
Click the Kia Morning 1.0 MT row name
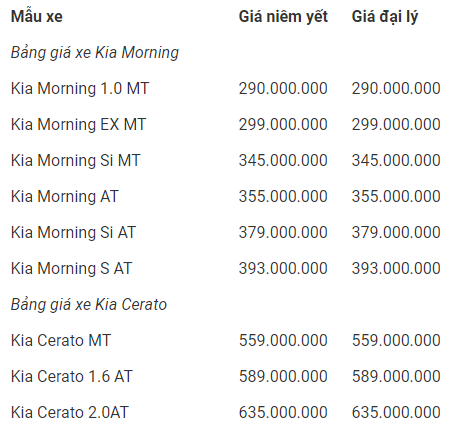80,89
